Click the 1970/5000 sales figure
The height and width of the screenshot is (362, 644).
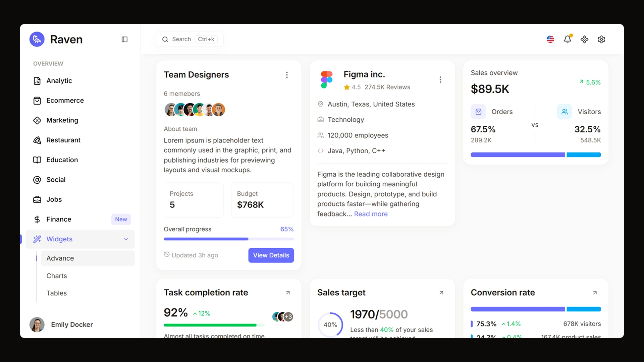click(379, 314)
